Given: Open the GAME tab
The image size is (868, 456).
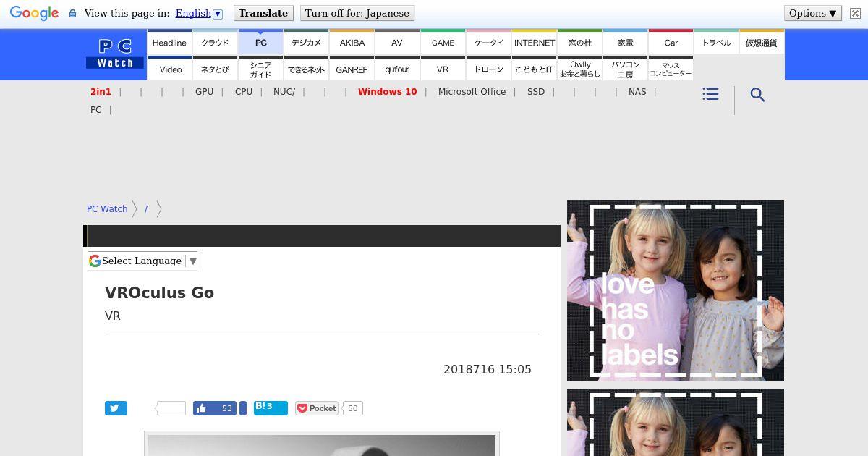Looking at the screenshot, I should 443,42.
